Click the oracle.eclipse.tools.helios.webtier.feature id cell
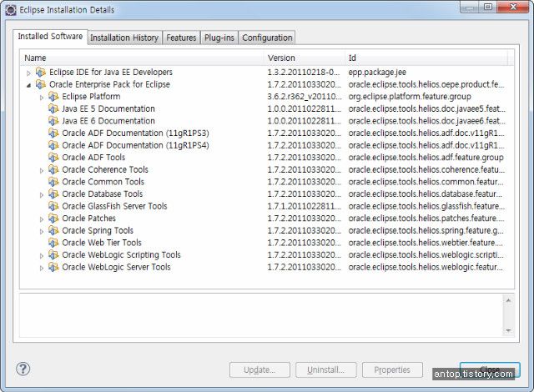 coord(426,243)
